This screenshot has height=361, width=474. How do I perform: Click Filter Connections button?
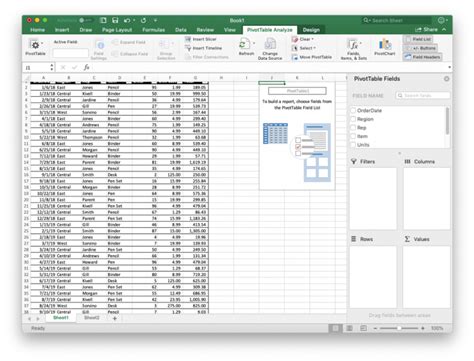click(x=207, y=57)
